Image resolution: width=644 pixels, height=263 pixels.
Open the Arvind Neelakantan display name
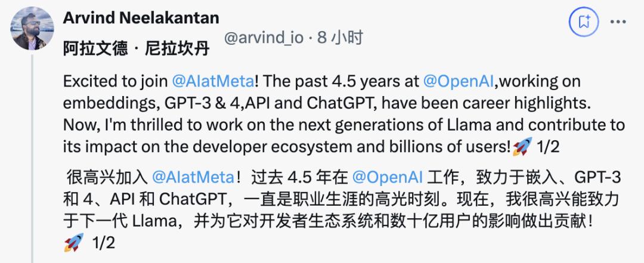coord(141,17)
